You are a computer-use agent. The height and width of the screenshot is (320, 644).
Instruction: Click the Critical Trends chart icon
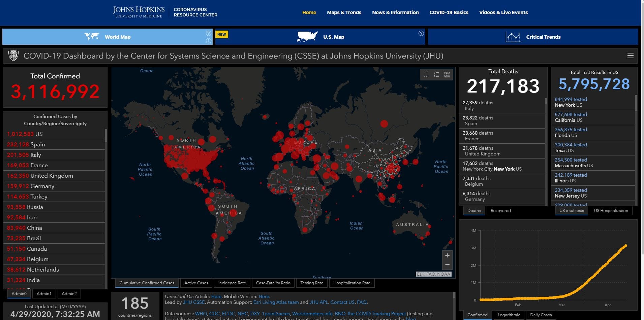[x=513, y=37]
